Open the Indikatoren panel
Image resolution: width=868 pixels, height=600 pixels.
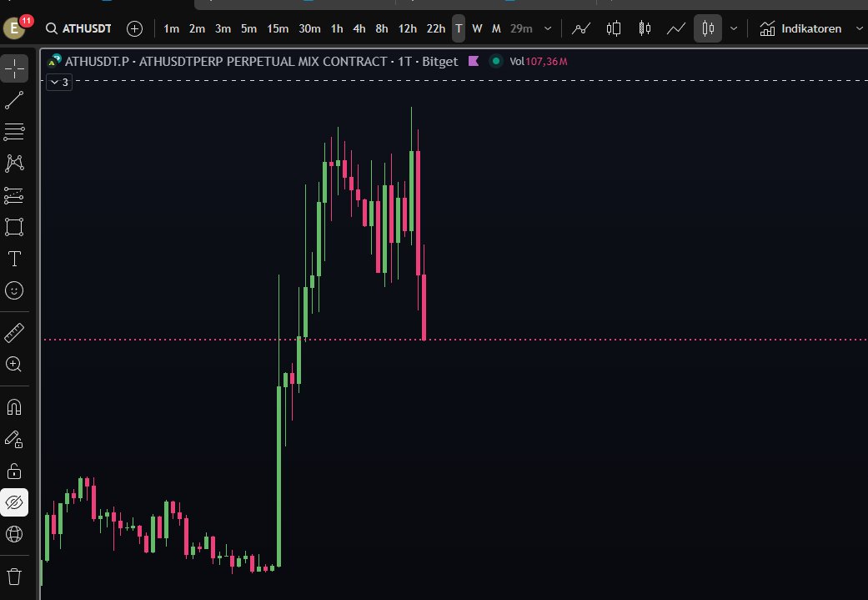tap(800, 28)
